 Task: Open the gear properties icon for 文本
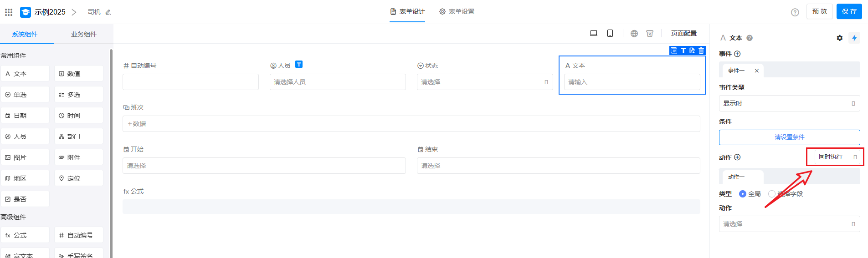point(840,38)
